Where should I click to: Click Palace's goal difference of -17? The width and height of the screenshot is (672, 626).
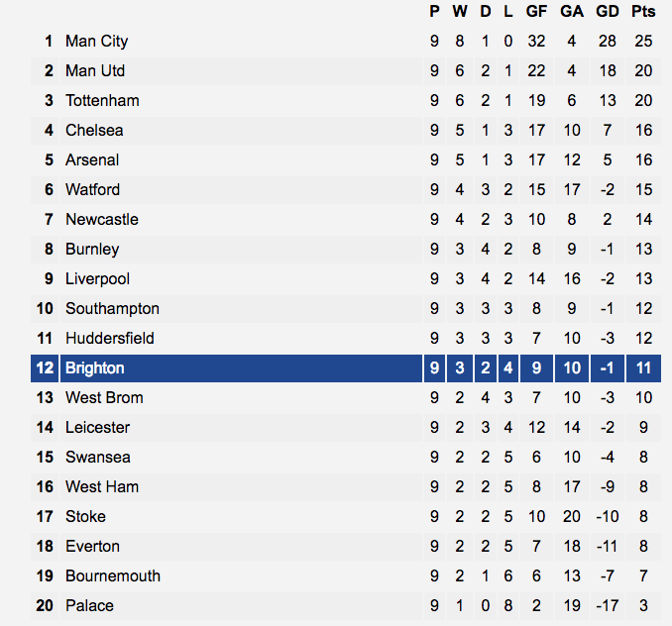point(608,606)
